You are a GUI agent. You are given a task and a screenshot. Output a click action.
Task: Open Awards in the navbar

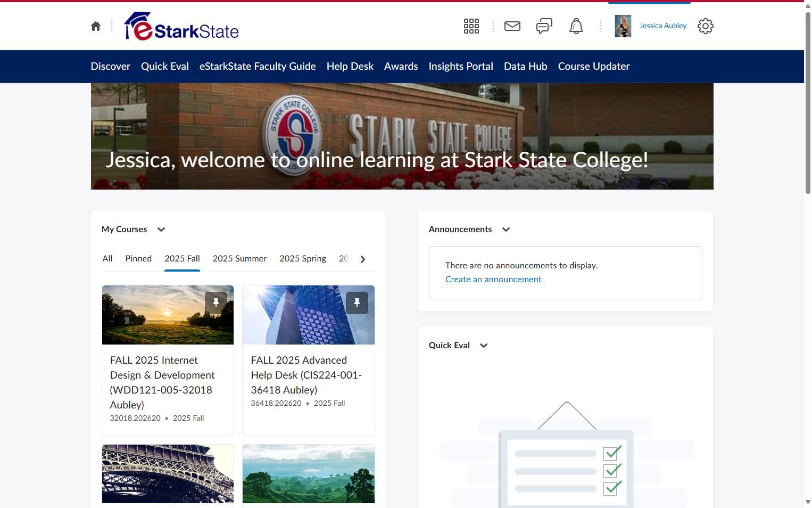(401, 67)
